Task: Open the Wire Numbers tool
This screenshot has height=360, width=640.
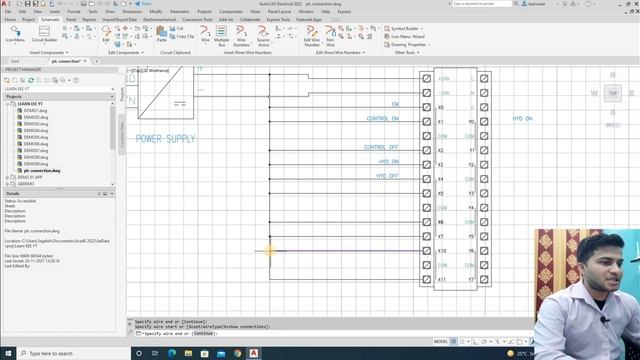Action: tap(241, 36)
